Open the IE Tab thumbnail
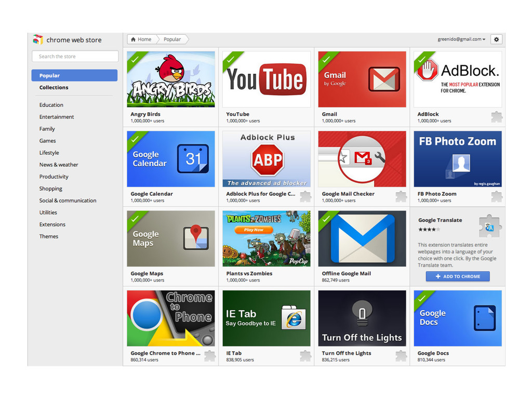This screenshot has width=532, height=399. coord(267,318)
